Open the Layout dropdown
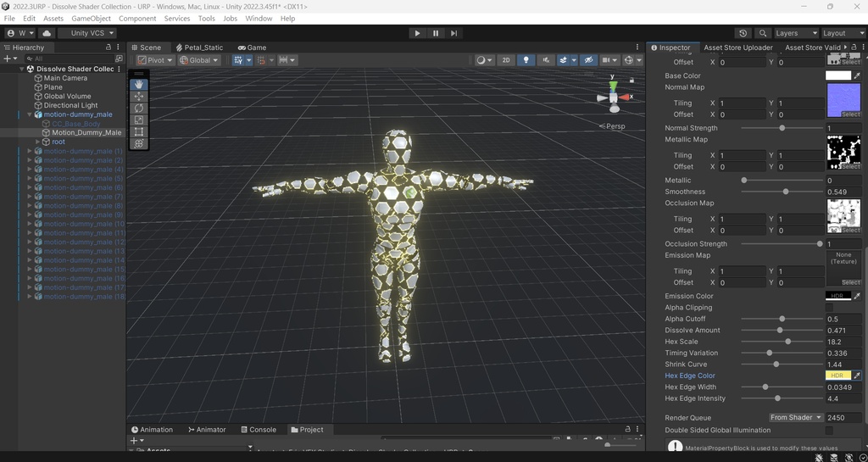The height and width of the screenshot is (462, 868). pos(843,33)
